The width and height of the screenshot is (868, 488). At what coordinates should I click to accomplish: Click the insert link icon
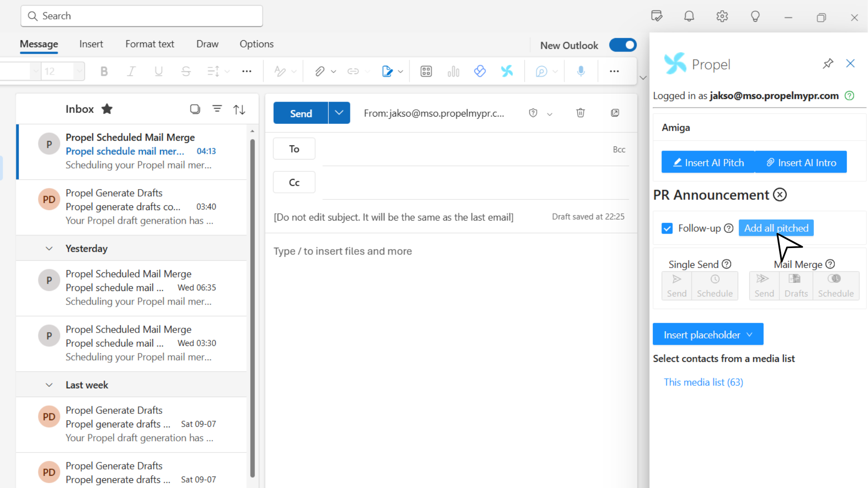coord(353,71)
